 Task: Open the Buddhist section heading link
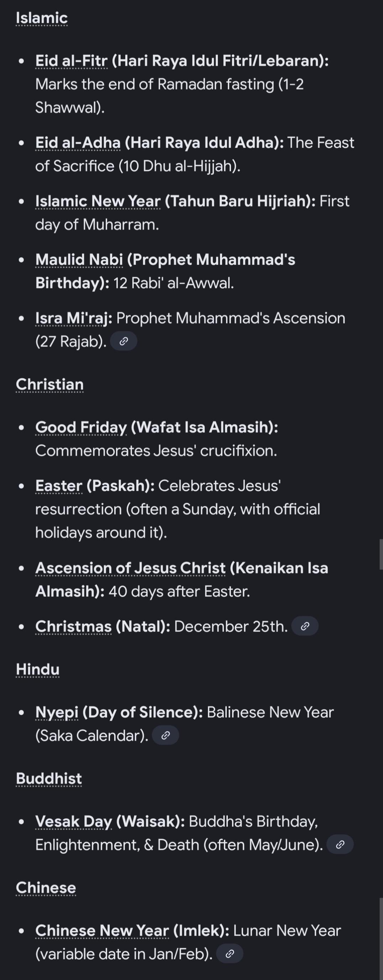tap(49, 778)
